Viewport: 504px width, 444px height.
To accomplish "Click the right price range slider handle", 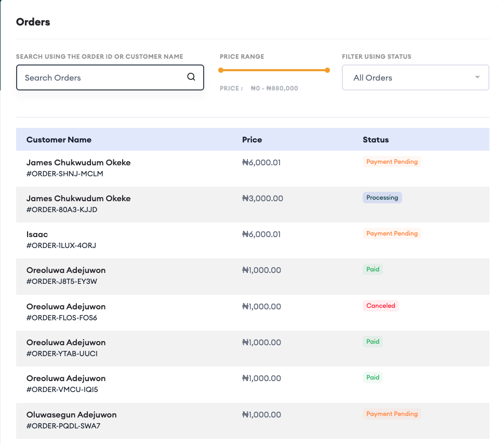I will click(x=327, y=70).
